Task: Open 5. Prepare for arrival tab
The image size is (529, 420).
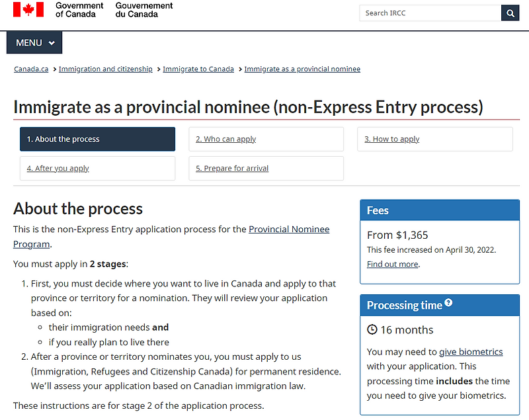Action: coord(266,169)
